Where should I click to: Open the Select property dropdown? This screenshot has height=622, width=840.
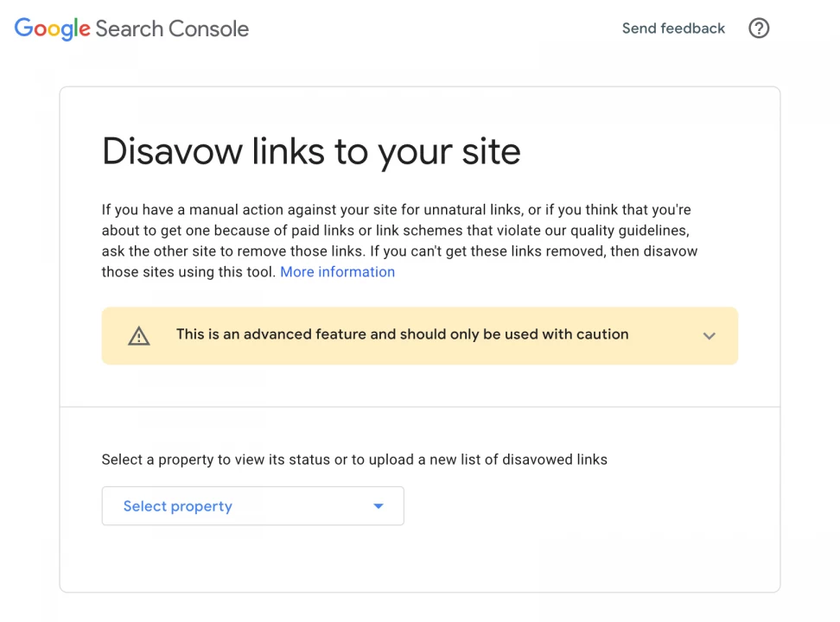click(x=253, y=505)
